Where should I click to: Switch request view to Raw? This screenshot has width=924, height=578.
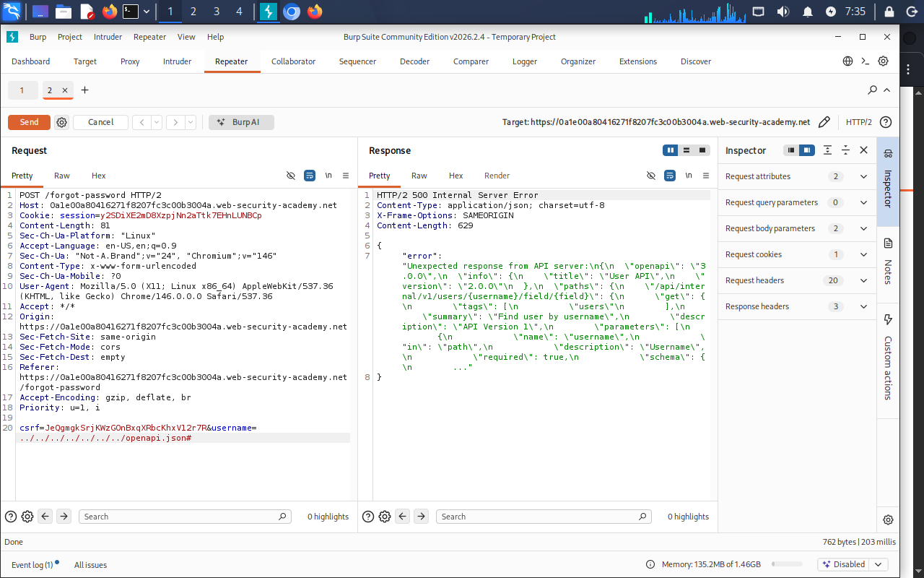tap(62, 176)
